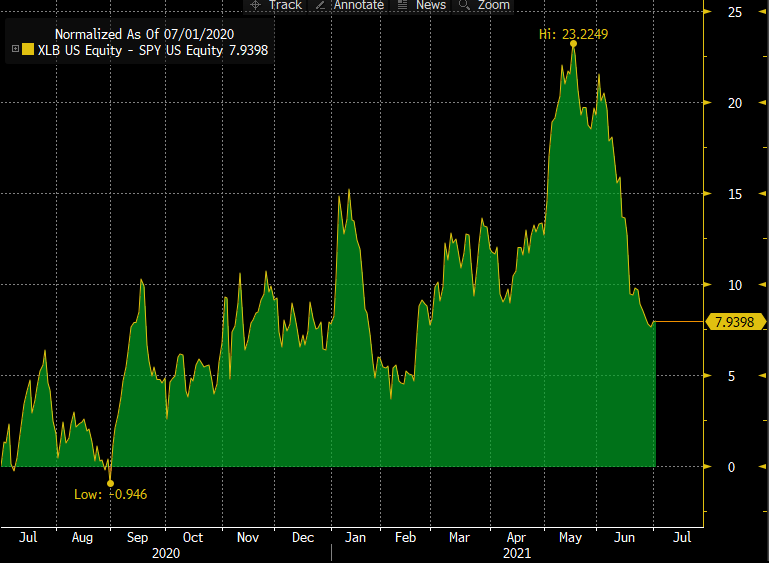Click the 2021 year label on axis
Screen dimensions: 769x563
click(x=516, y=552)
